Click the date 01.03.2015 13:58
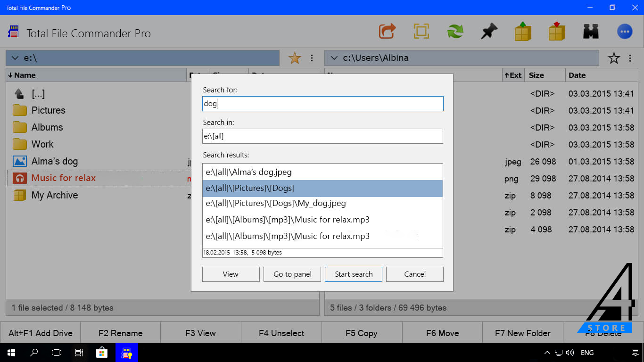644x362 pixels. (x=601, y=161)
